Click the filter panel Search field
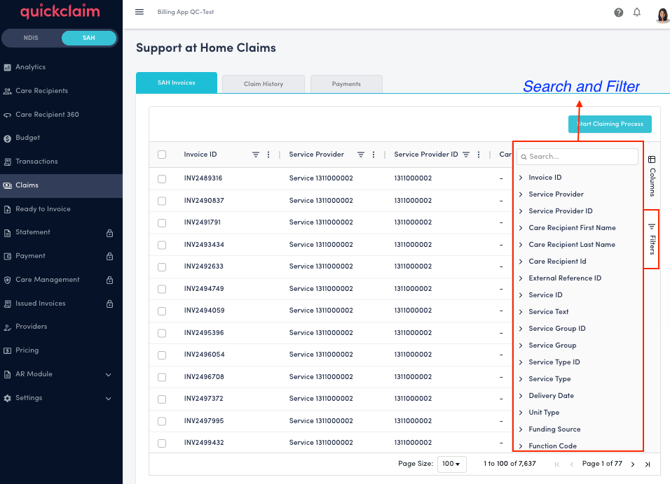Image resolution: width=670 pixels, height=484 pixels. click(x=580, y=157)
